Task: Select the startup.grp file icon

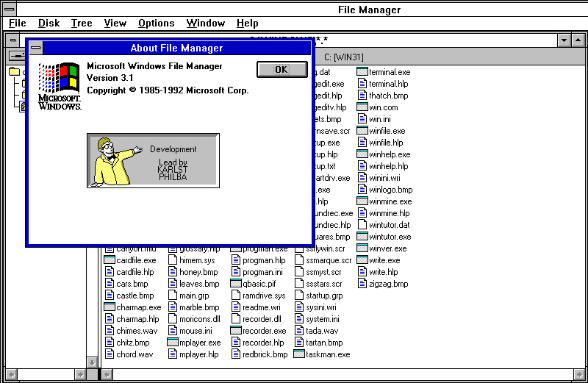Action: (299, 296)
